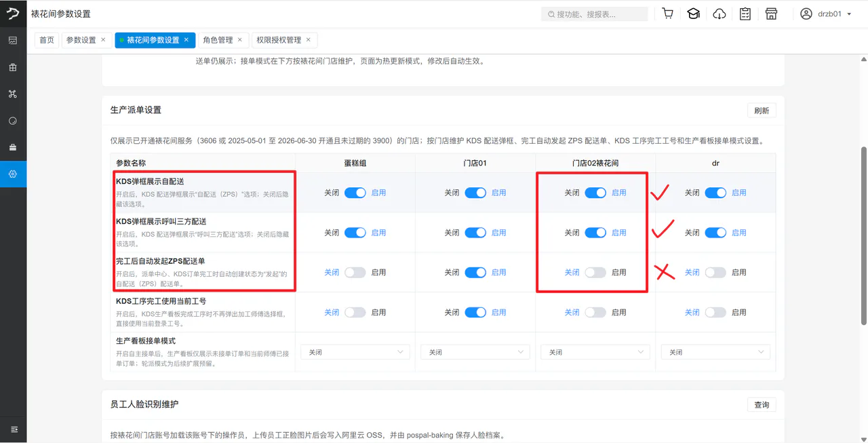Expand sidebar using bottom menu icon

click(x=14, y=429)
